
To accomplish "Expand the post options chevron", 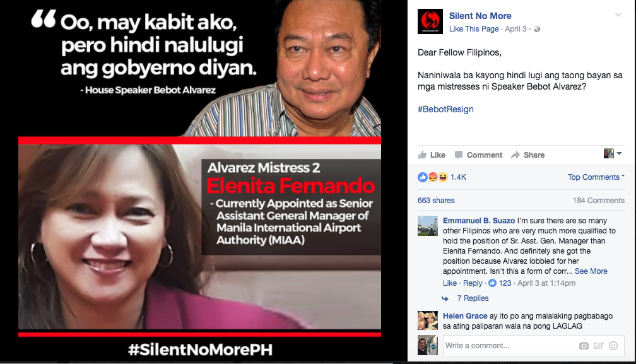I will pos(618,15).
